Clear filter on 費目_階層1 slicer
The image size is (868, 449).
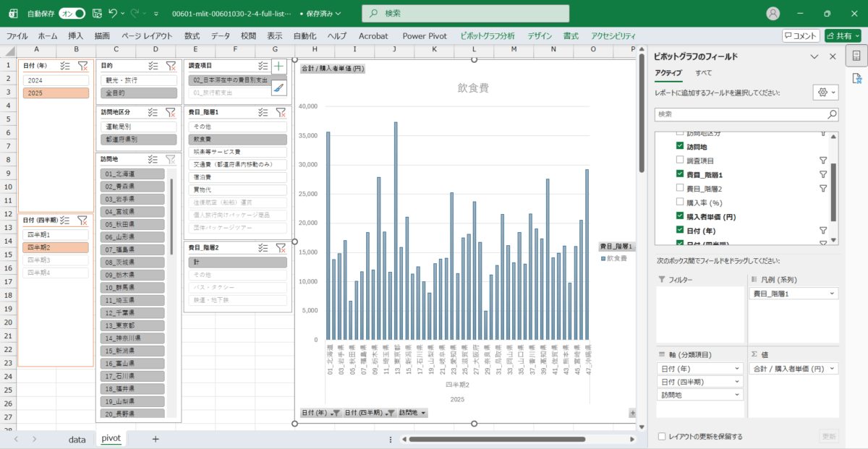click(281, 112)
